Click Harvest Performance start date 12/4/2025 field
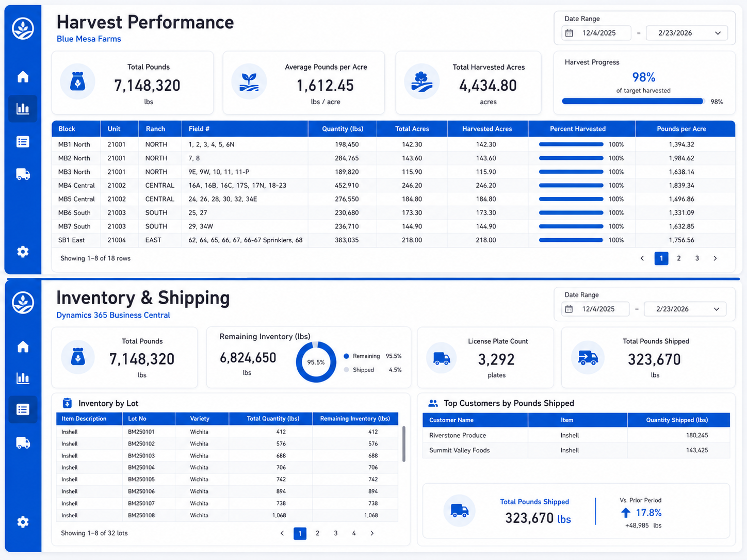 click(x=596, y=33)
